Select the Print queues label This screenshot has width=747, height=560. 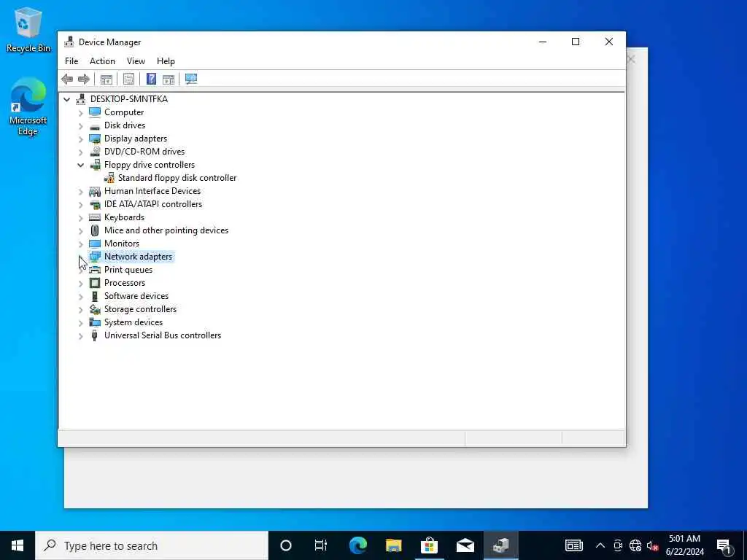click(x=128, y=270)
